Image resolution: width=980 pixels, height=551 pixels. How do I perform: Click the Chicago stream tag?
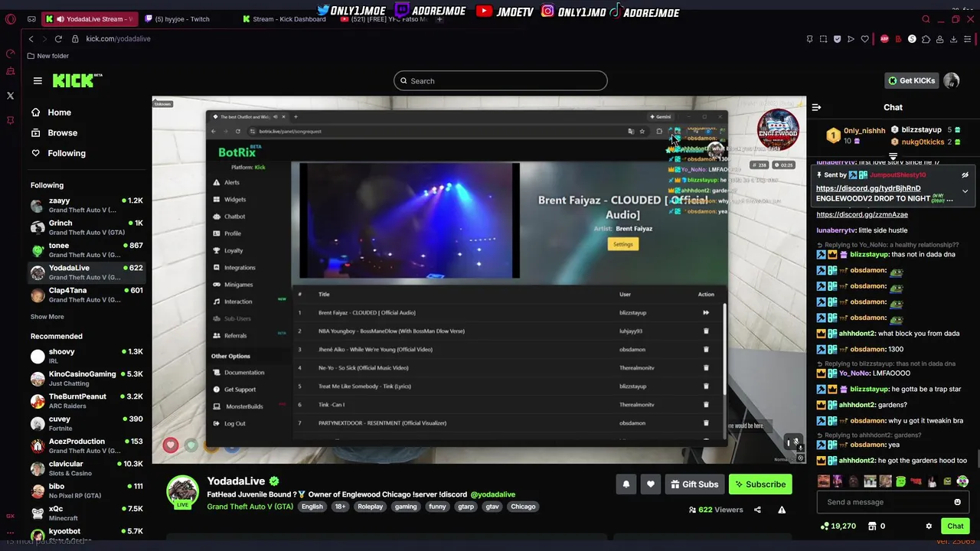[x=523, y=507]
